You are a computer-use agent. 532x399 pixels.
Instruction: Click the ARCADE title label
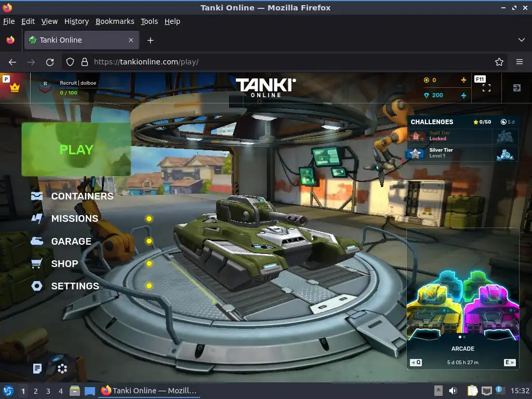[463, 349]
